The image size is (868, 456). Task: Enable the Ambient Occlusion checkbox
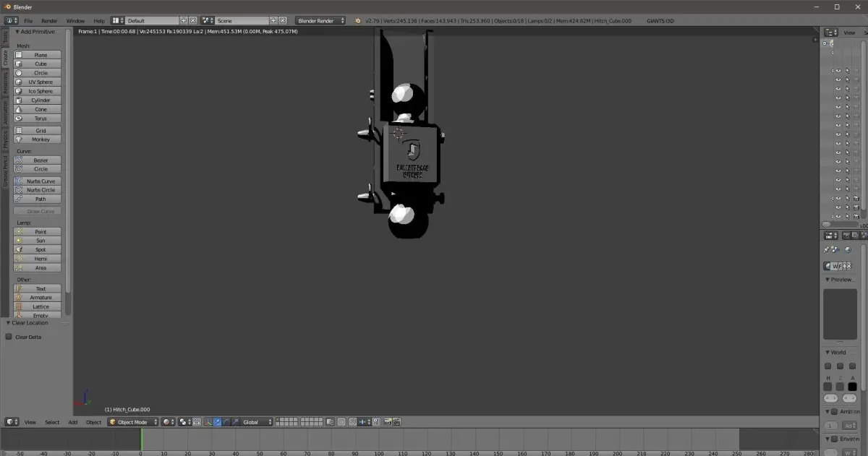pyautogui.click(x=834, y=412)
